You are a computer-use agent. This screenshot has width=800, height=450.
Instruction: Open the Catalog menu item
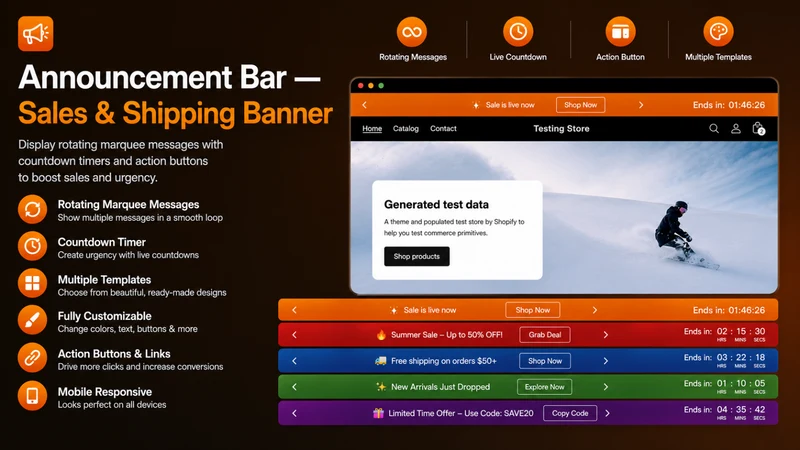406,129
